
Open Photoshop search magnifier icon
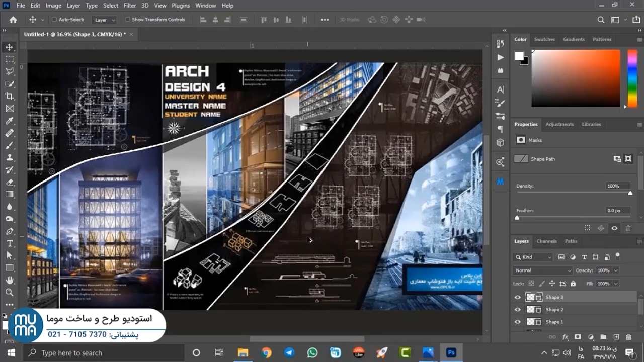pyautogui.click(x=601, y=20)
